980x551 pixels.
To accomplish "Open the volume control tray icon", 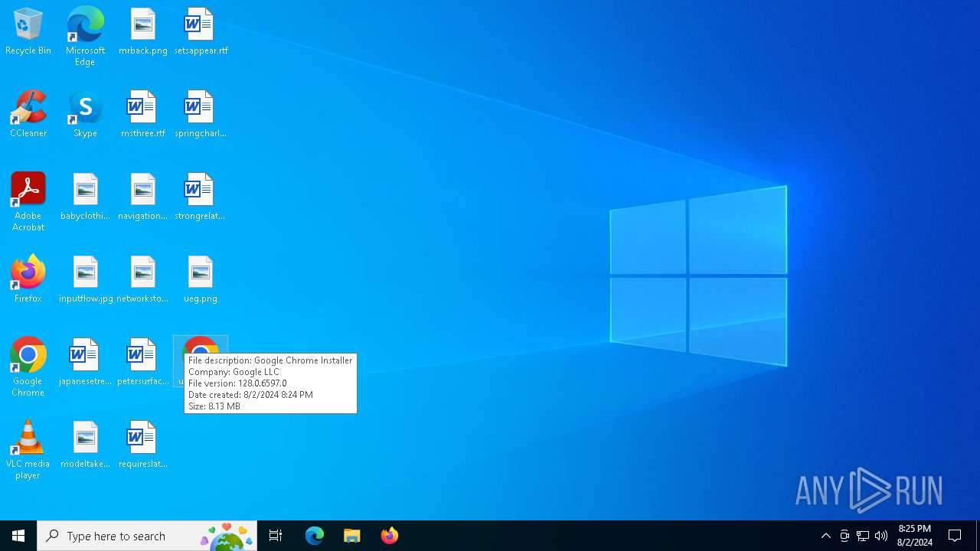I will coord(881,536).
